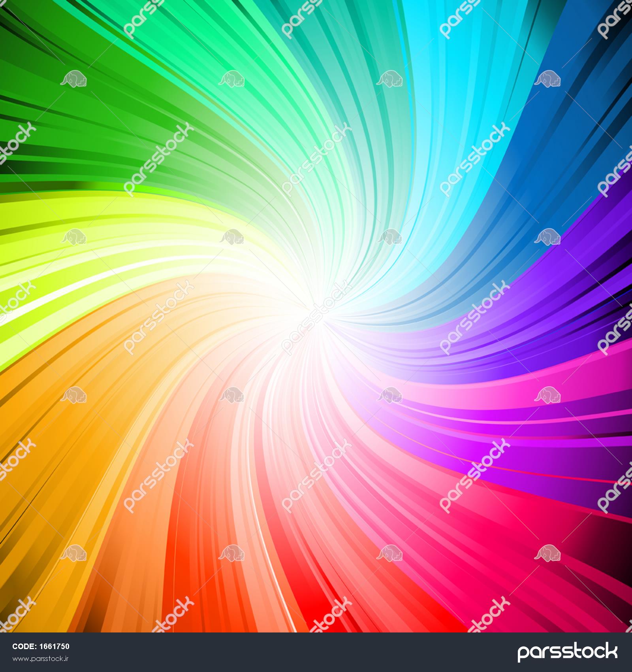Click the watermark icon on the dark green area
This screenshot has height=672, width=632.
pyautogui.click(x=73, y=79)
